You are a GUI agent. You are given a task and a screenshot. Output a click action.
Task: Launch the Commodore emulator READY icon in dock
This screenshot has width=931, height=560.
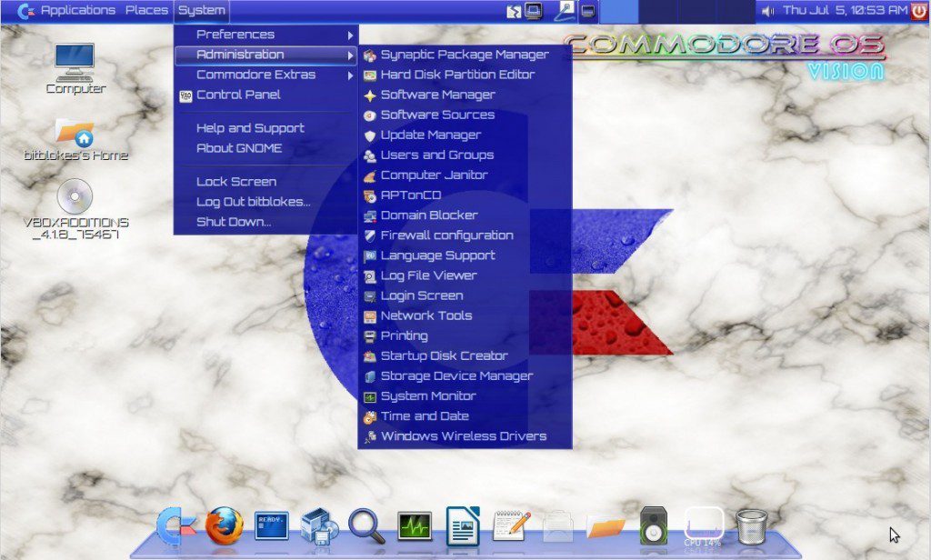pos(270,525)
